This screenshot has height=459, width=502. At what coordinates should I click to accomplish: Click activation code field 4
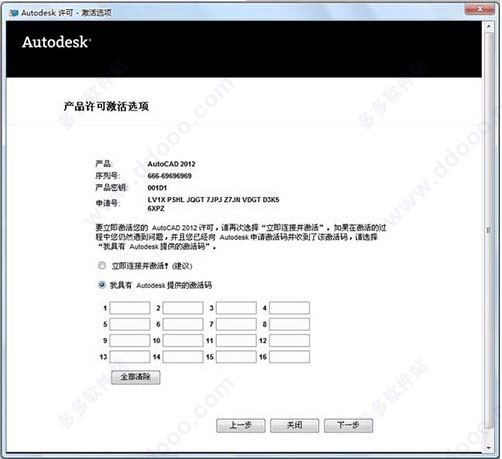[289, 308]
